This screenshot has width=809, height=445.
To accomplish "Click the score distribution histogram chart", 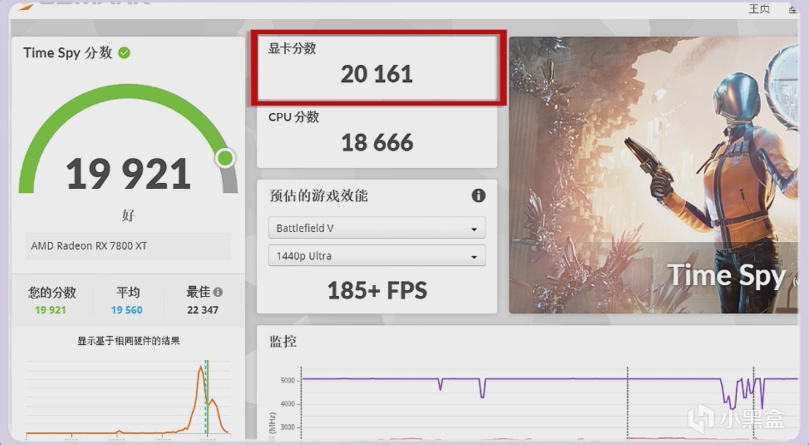I will (128, 398).
